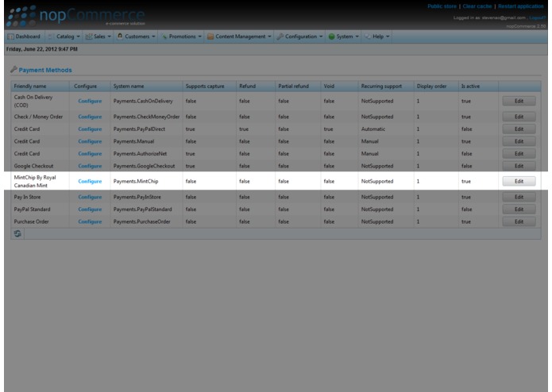The width and height of the screenshot is (552, 392).
Task: Click the Sales chart icon
Action: click(x=89, y=37)
